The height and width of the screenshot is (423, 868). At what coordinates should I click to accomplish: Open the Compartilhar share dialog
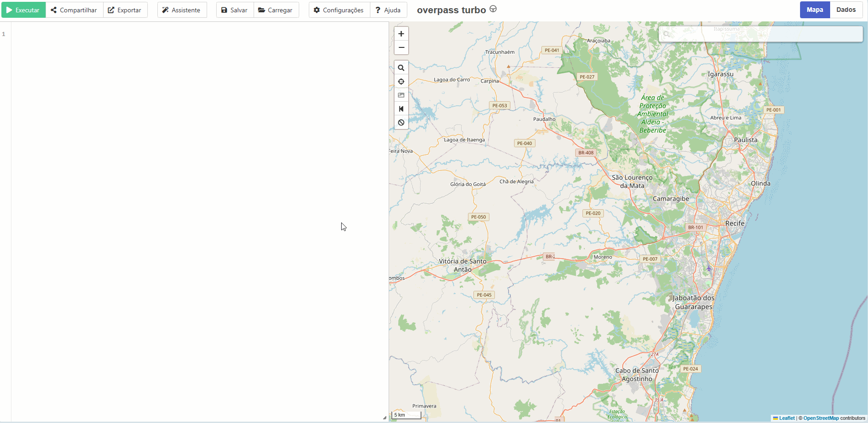[x=74, y=10]
